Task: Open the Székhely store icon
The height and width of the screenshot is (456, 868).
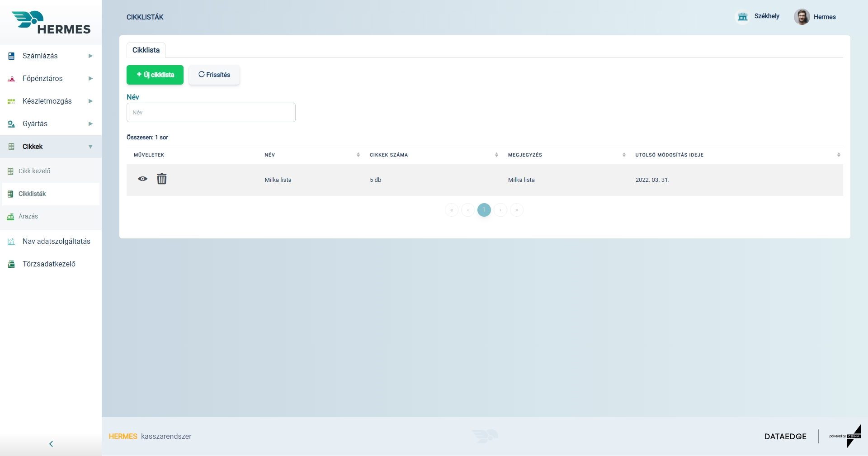Action: (x=742, y=17)
